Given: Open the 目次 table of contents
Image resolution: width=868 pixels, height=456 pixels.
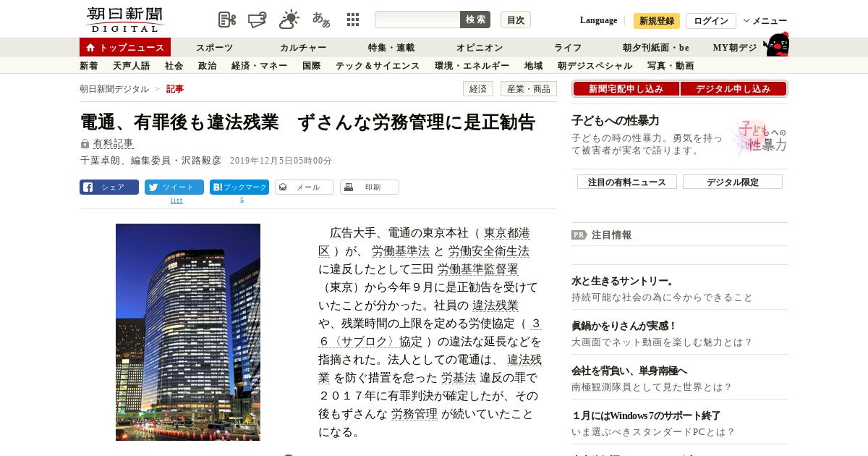Looking at the screenshot, I should point(516,20).
